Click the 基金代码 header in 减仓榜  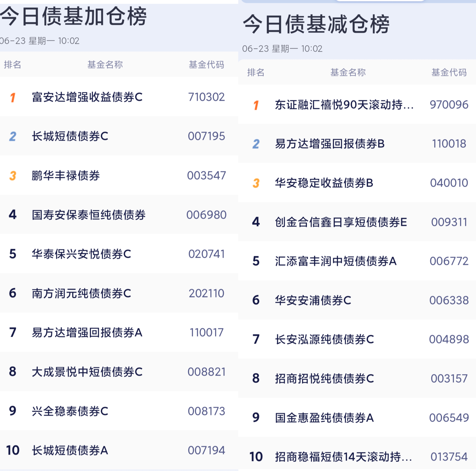pyautogui.click(x=449, y=72)
